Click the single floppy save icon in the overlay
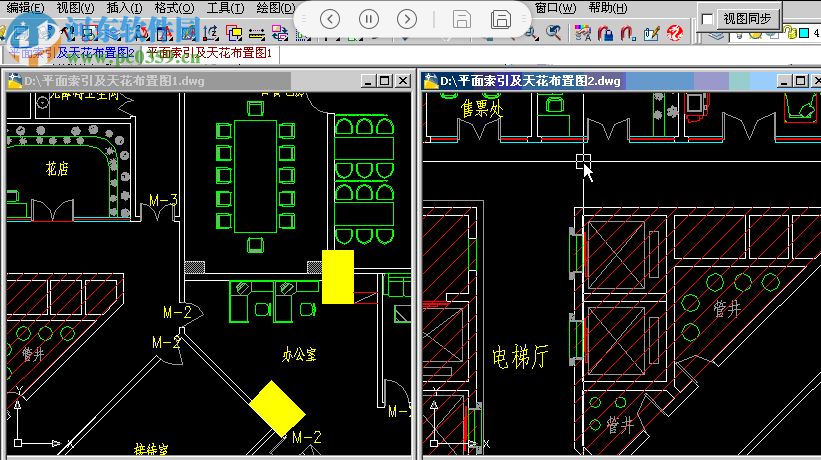The width and height of the screenshot is (821, 460). (x=461, y=19)
